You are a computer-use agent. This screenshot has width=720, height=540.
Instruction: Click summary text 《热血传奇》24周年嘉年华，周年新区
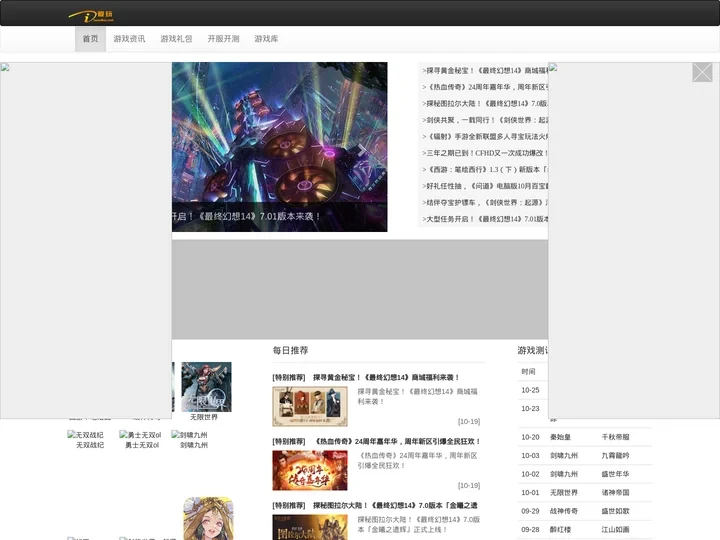tap(417, 461)
